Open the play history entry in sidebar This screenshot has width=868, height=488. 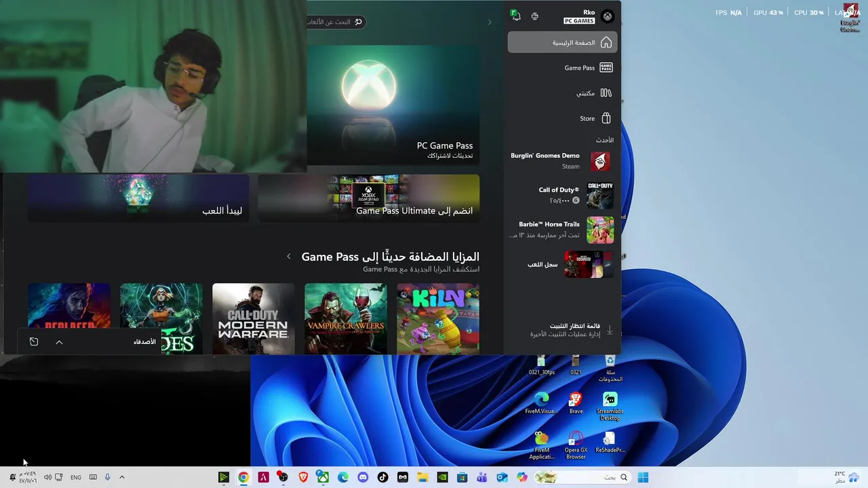point(562,264)
